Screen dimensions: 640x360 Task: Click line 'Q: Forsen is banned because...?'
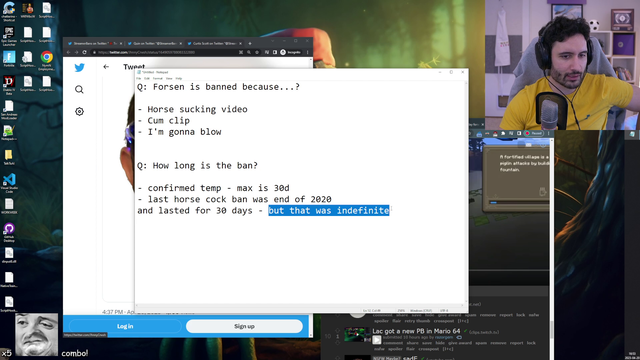(218, 87)
